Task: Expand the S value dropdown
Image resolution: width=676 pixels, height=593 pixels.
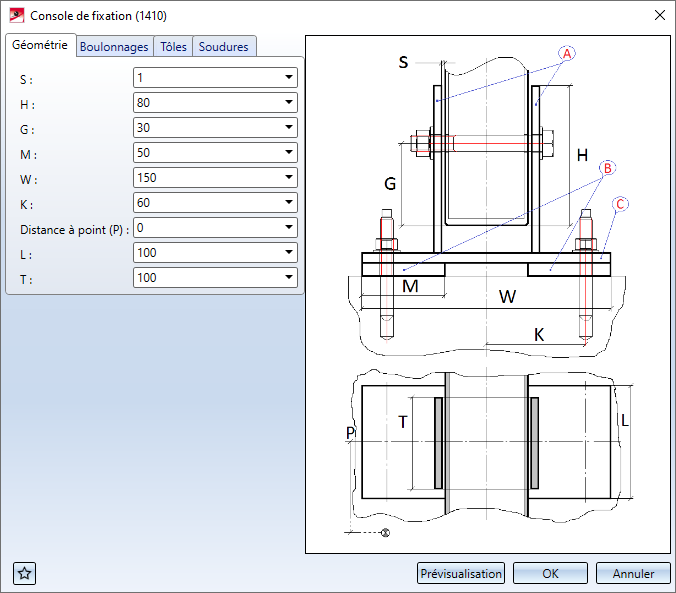Action: pos(288,77)
